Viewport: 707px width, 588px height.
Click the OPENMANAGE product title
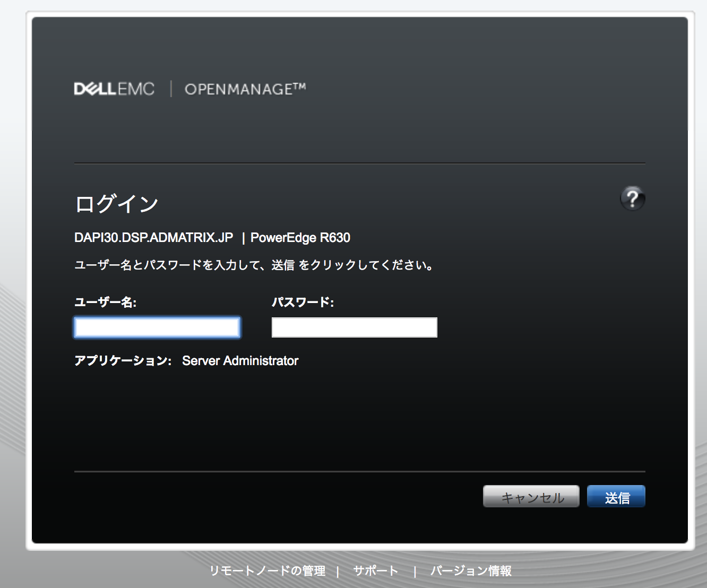pyautogui.click(x=245, y=89)
